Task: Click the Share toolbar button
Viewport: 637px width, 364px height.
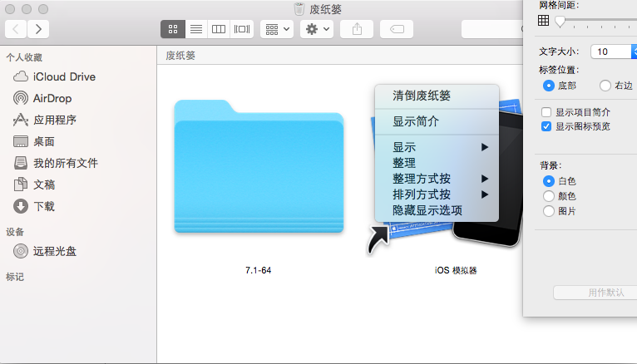Action: [x=357, y=29]
